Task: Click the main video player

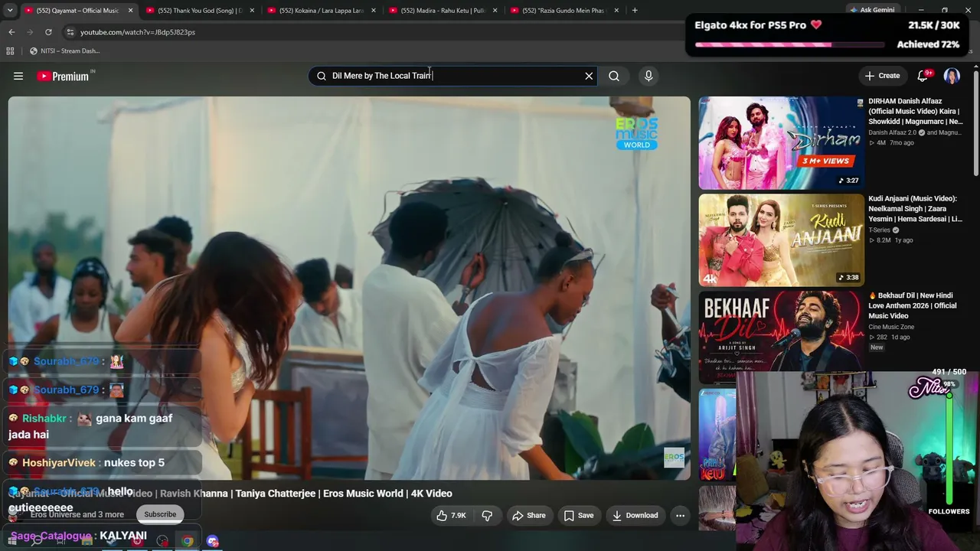Action: point(349,288)
